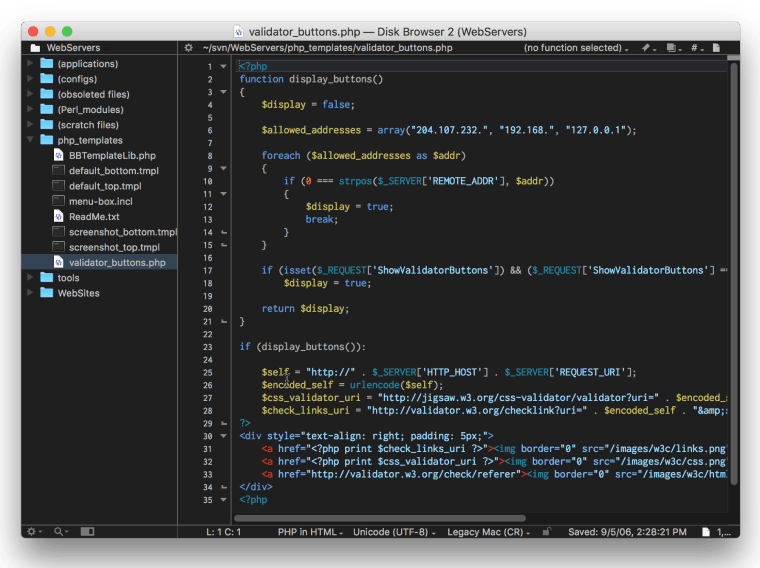
Task: Expand the (obsoleted files) folder
Action: (30, 94)
